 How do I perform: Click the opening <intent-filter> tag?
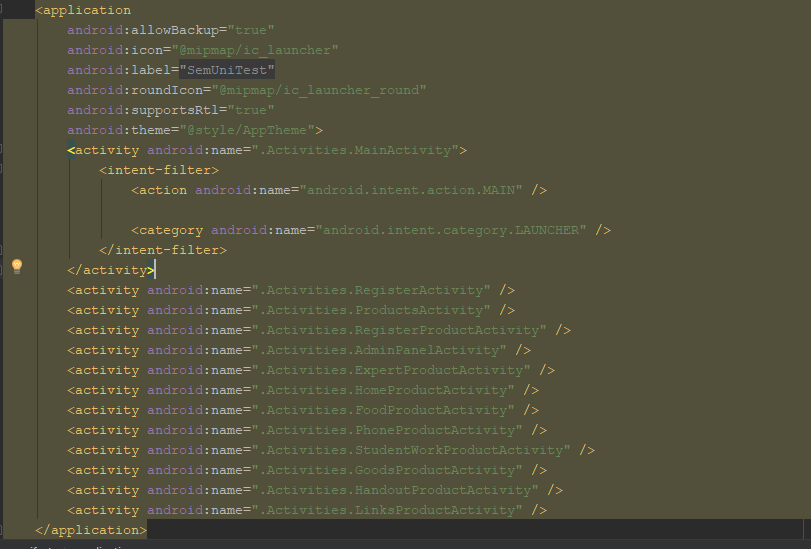tap(159, 170)
